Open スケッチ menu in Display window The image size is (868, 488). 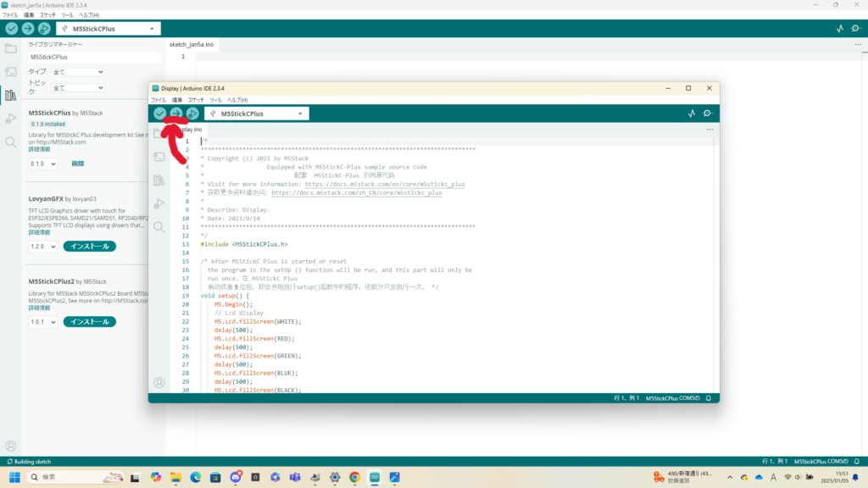[x=196, y=100]
